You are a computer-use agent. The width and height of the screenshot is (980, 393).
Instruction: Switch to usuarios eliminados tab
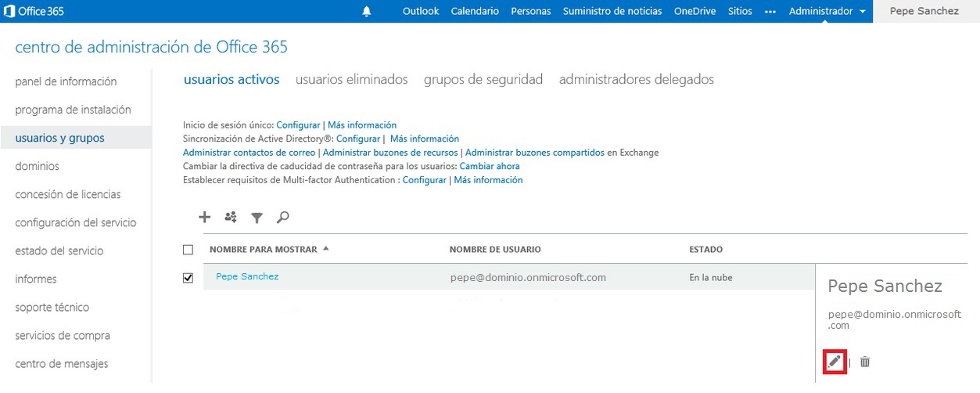tap(352, 79)
